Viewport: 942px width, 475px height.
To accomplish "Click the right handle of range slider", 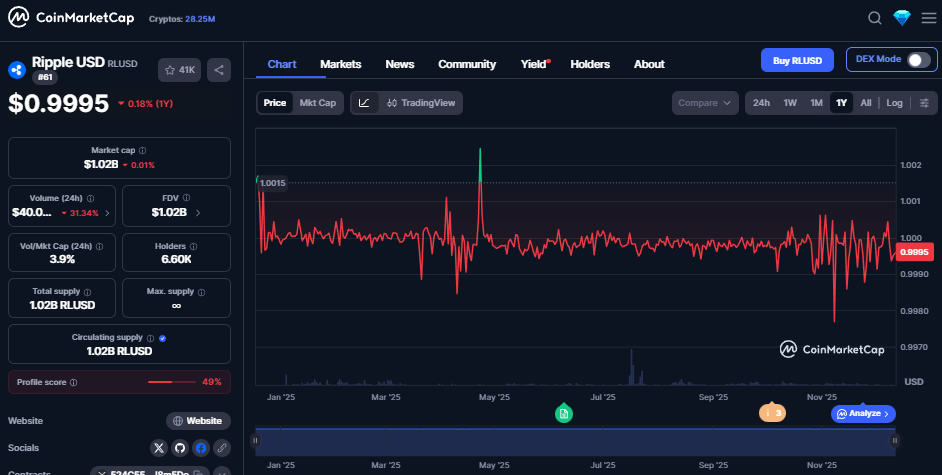I will [x=895, y=440].
